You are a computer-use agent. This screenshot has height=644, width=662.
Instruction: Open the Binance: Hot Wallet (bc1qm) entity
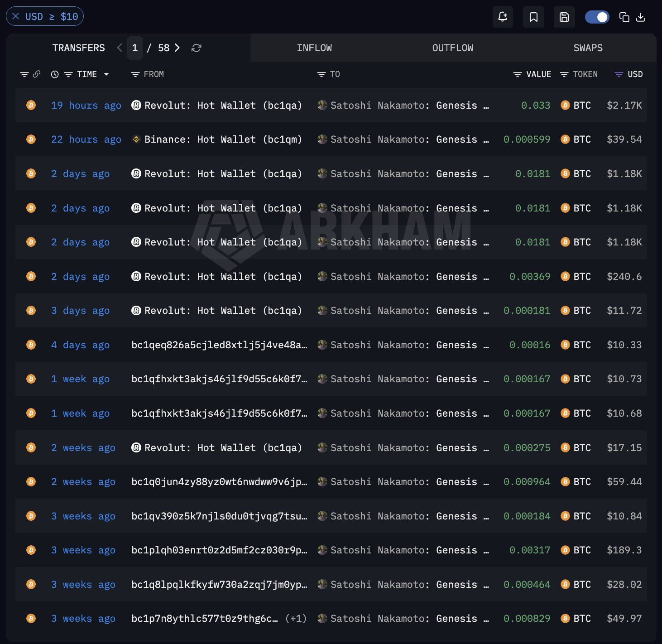(223, 139)
